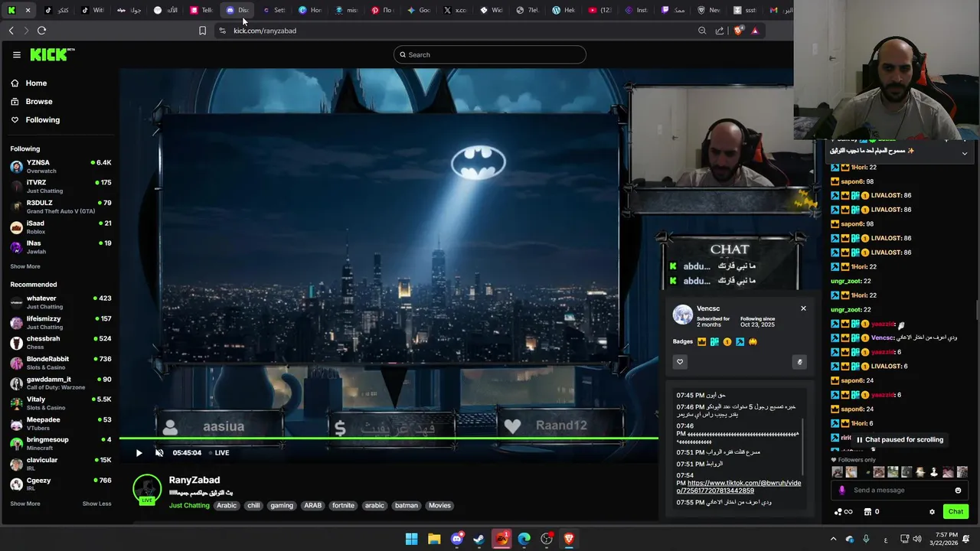Screen dimensions: 980x551
Task: Open INas followed channel
Action: [x=60, y=246]
